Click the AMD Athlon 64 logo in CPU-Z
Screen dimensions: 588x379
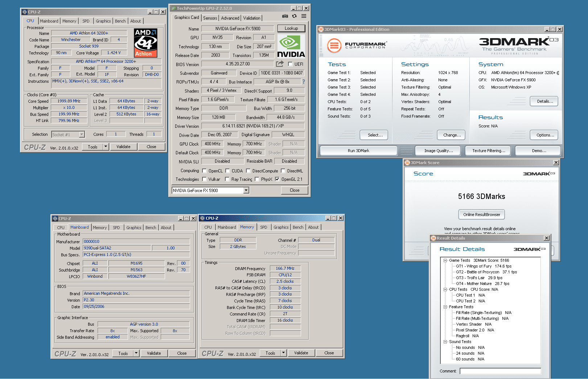click(146, 43)
